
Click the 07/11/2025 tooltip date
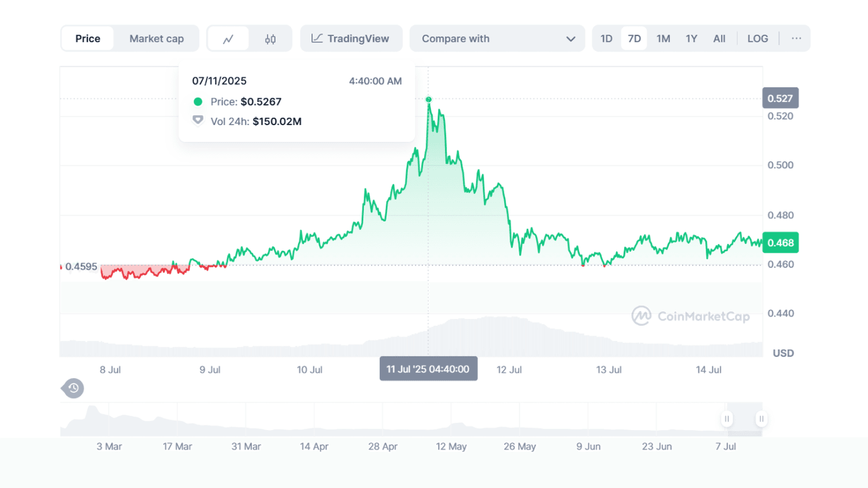click(x=219, y=81)
